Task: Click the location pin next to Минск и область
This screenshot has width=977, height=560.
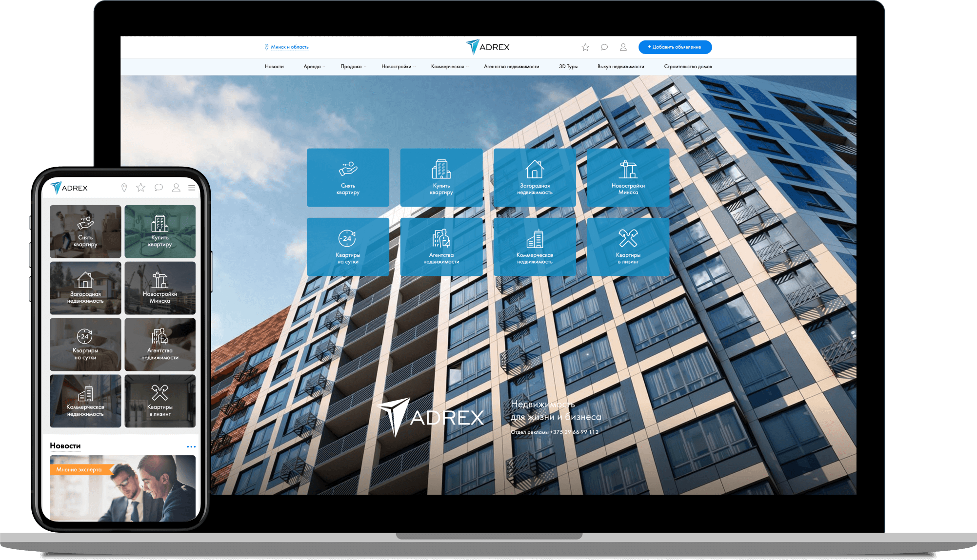Action: [266, 47]
